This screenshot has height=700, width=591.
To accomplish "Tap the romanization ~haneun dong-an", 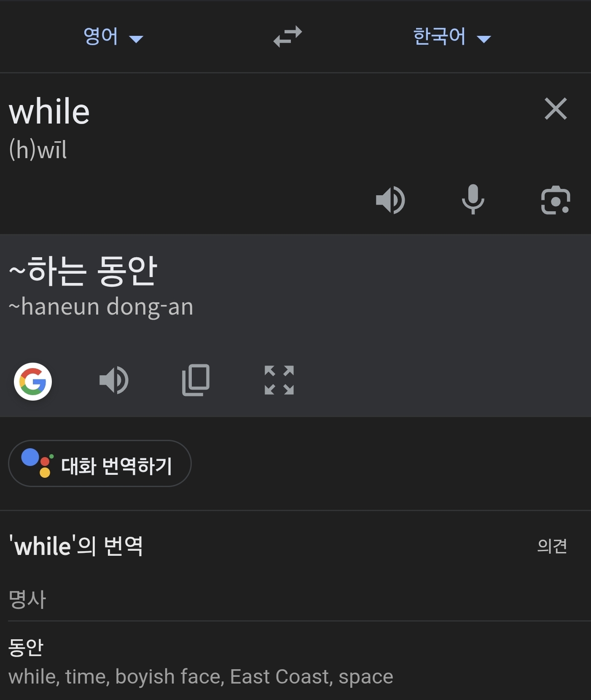I will pos(101,307).
